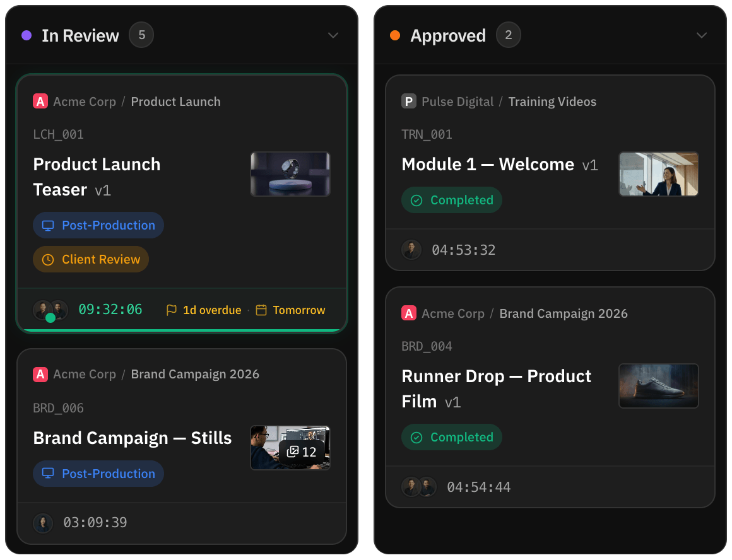Image resolution: width=732 pixels, height=560 pixels.
Task: Click the Tomorrow due date
Action: click(298, 310)
